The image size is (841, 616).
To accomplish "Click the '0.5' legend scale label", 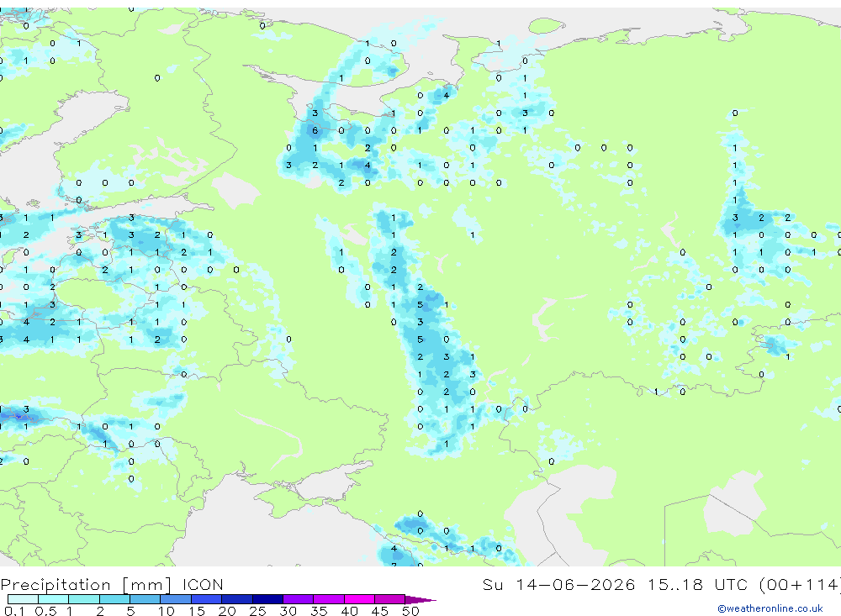I will coord(45,611).
